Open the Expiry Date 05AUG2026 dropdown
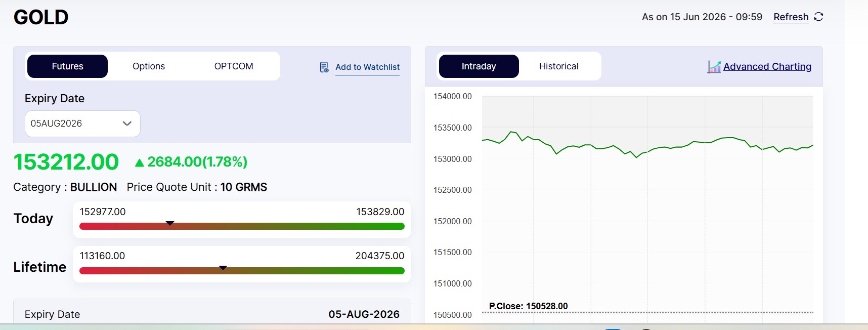This screenshot has height=330, width=868. pos(82,123)
